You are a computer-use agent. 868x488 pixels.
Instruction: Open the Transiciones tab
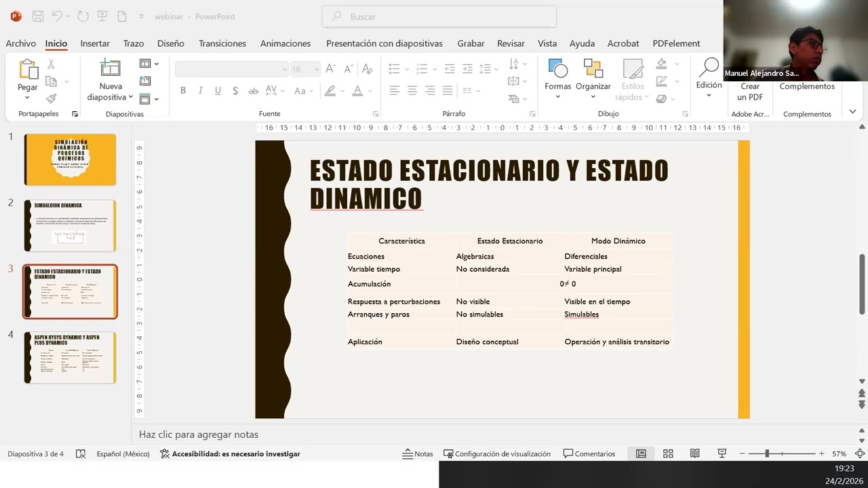222,43
